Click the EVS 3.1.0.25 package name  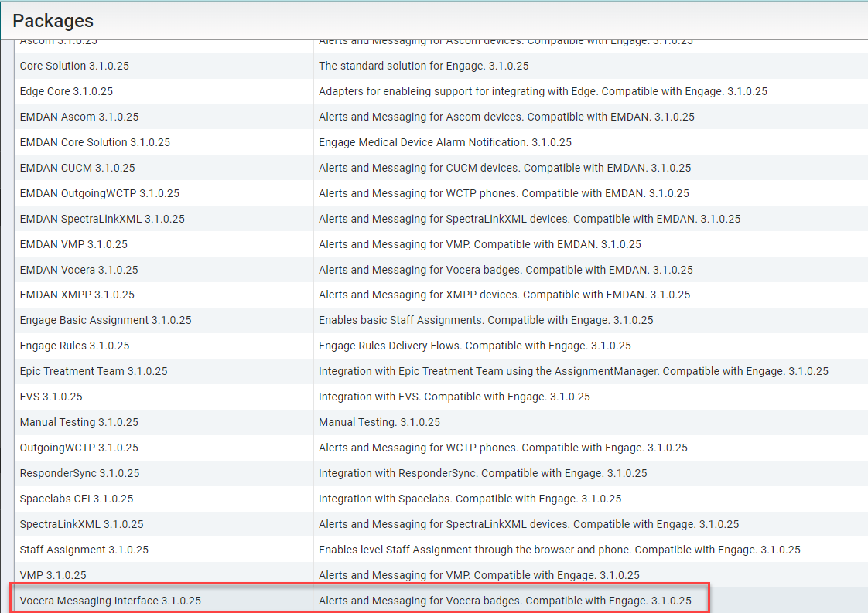coord(51,397)
